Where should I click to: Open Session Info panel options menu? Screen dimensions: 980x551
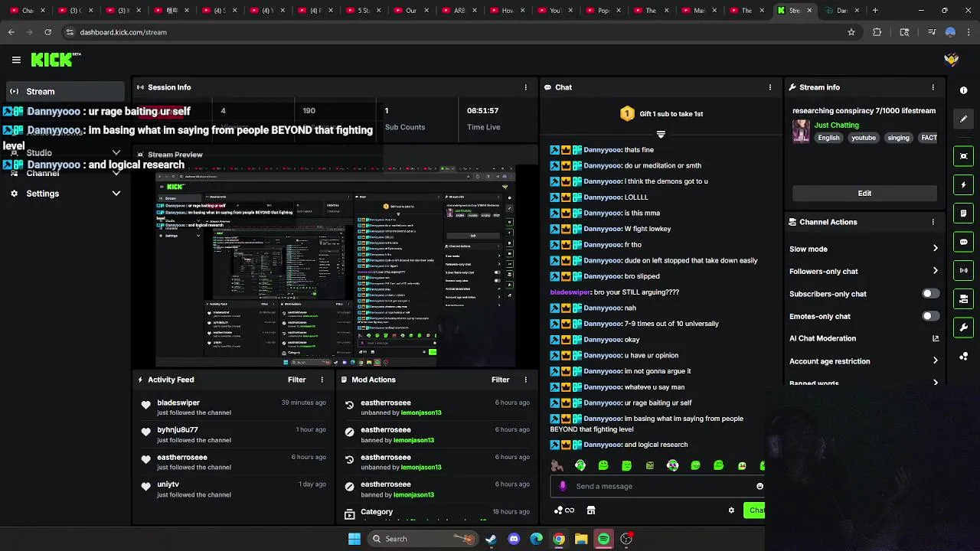point(526,87)
